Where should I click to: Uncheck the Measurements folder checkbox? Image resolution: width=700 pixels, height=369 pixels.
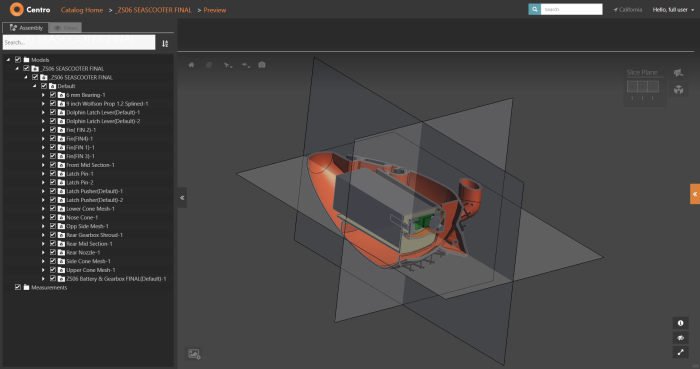pos(18,287)
